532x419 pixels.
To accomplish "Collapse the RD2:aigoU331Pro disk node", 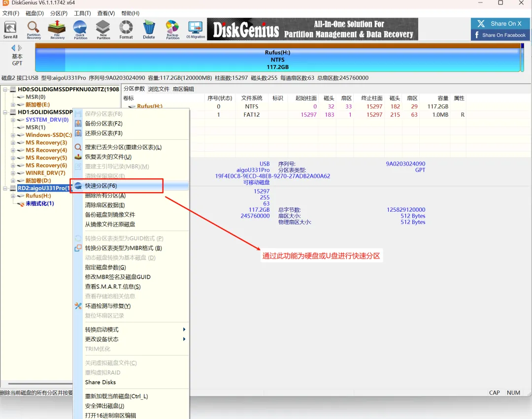I will pyautogui.click(x=5, y=188).
